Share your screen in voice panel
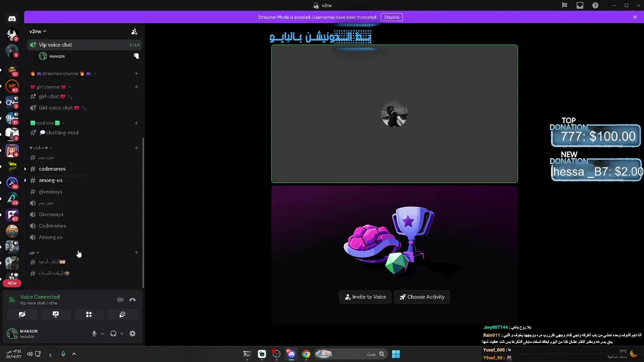This screenshot has width=644, height=362. pos(55,314)
